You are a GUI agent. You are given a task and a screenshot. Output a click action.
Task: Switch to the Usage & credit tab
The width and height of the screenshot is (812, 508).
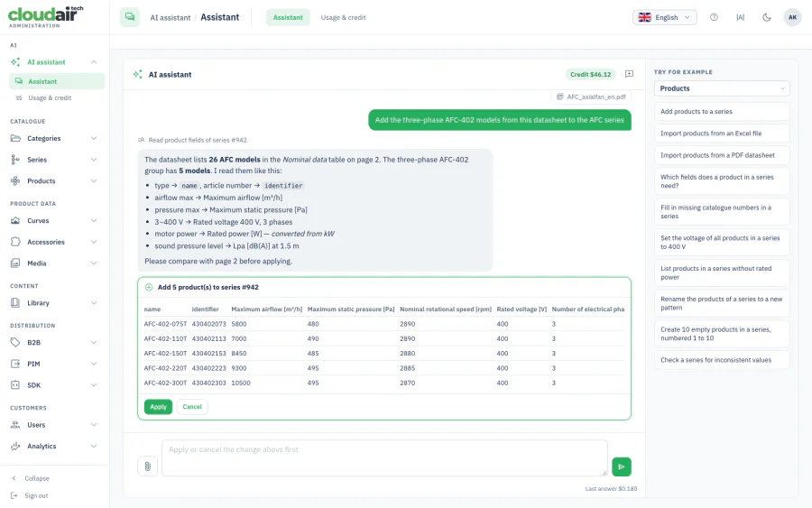pos(343,17)
